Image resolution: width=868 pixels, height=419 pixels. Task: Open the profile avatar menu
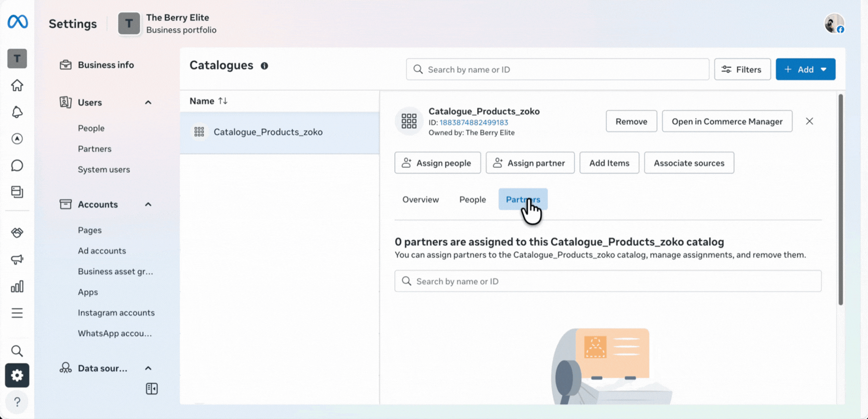834,23
